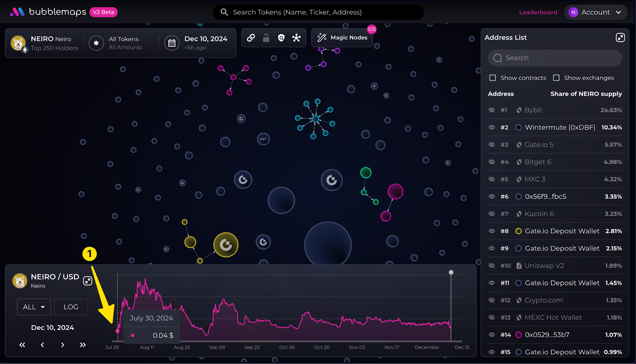Enable the Show contracts checkbox

click(493, 78)
